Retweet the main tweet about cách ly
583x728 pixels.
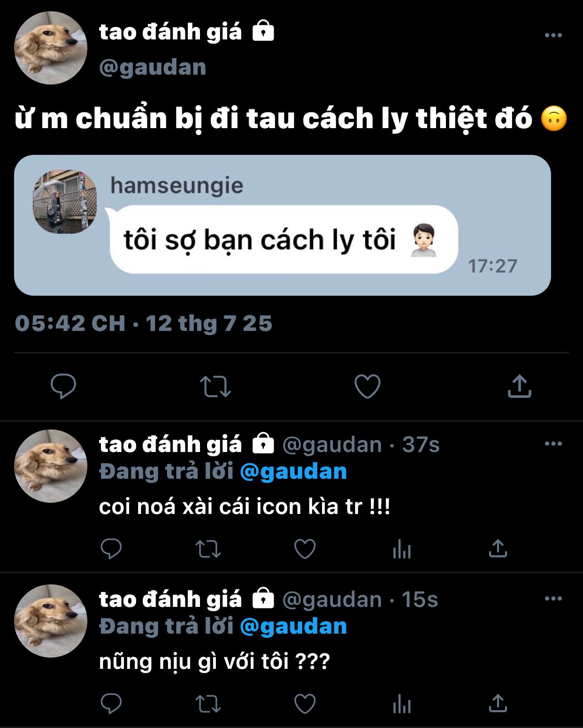coord(215,386)
